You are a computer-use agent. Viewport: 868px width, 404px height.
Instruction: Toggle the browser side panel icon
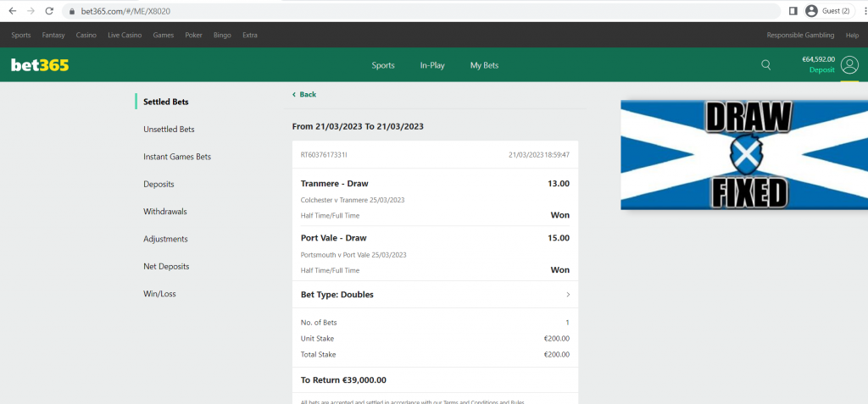click(793, 11)
